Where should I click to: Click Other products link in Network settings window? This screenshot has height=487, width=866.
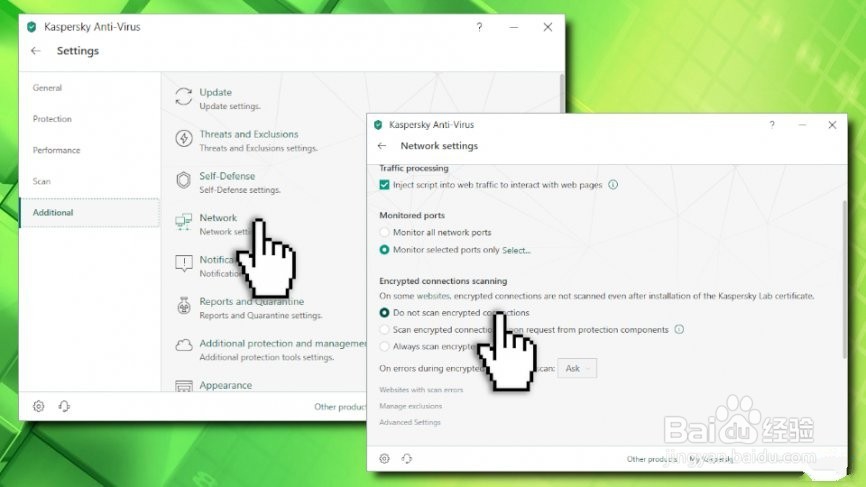click(x=652, y=459)
